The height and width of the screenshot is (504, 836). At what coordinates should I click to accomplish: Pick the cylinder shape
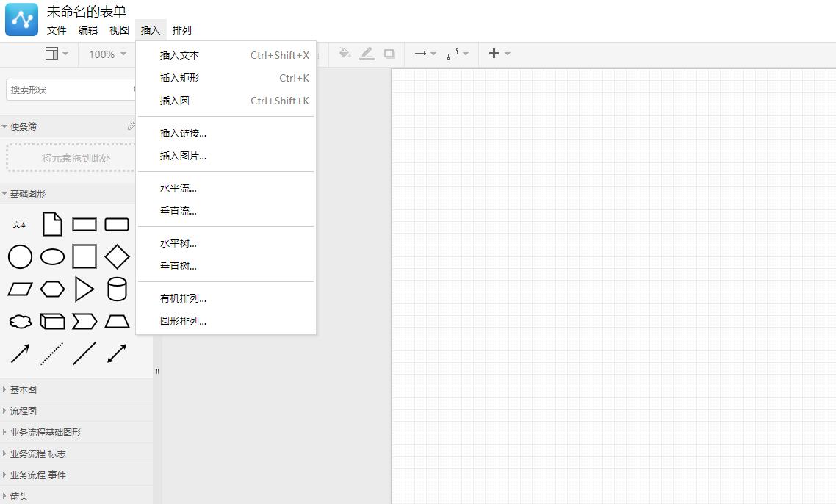point(117,289)
